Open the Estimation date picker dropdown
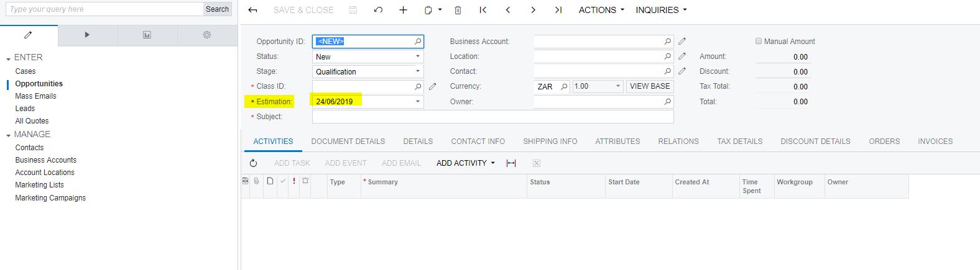Screen dimensions: 980x270 tap(418, 101)
